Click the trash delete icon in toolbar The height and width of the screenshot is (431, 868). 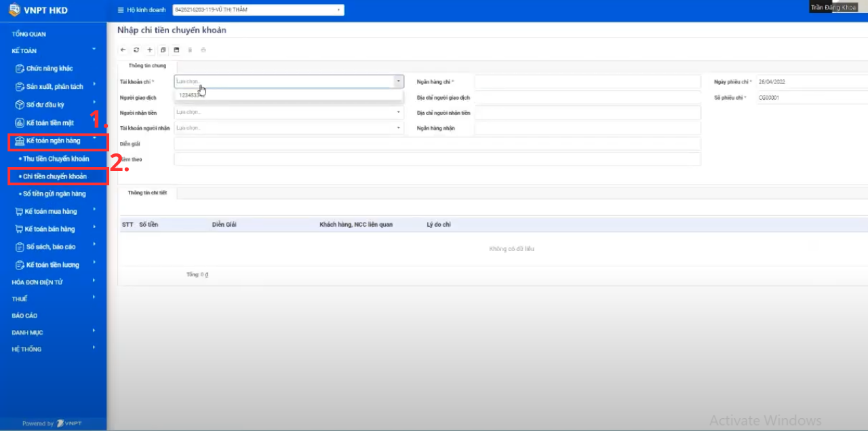[x=190, y=50]
